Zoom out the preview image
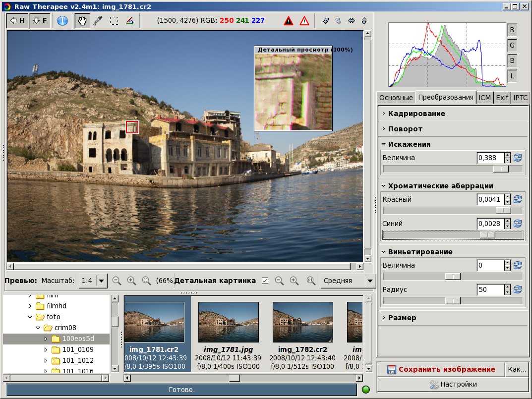The height and width of the screenshot is (399, 532). pos(117,281)
